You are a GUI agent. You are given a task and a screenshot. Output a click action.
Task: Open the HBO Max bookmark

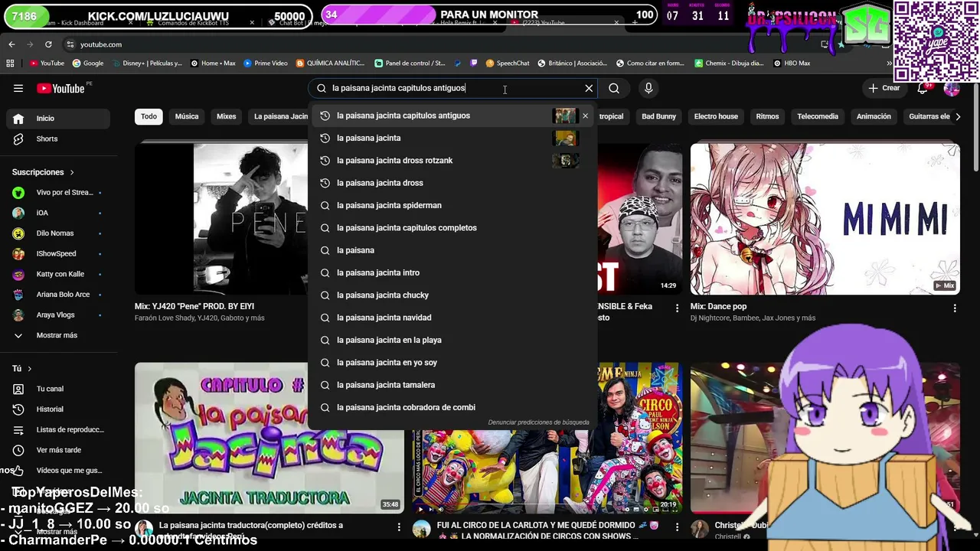point(792,64)
